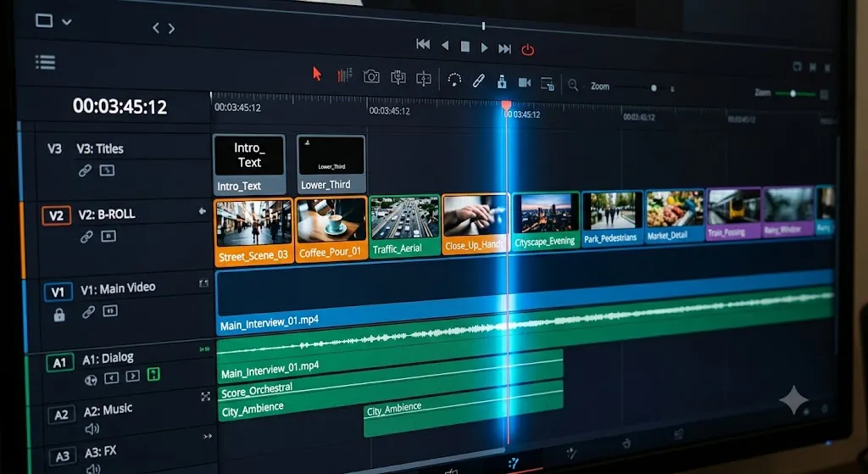This screenshot has width=868, height=474.
Task: Select the A3 track destination button
Action: point(63,456)
